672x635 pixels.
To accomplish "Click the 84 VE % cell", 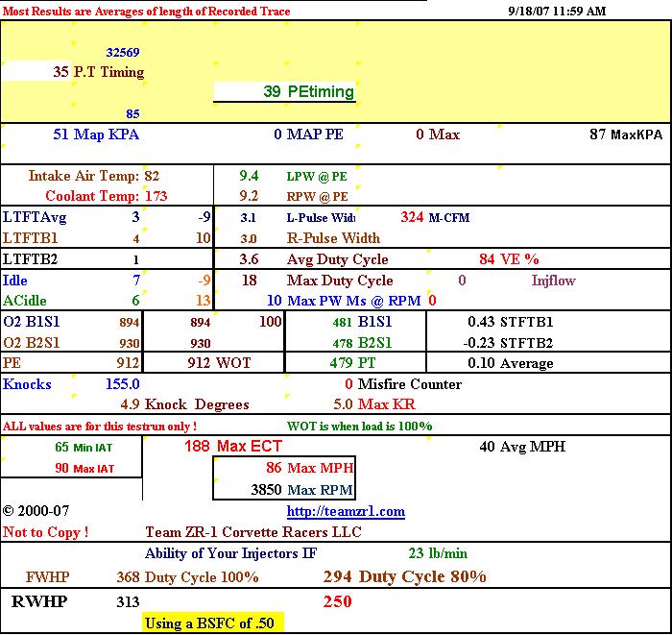I will [x=508, y=259].
